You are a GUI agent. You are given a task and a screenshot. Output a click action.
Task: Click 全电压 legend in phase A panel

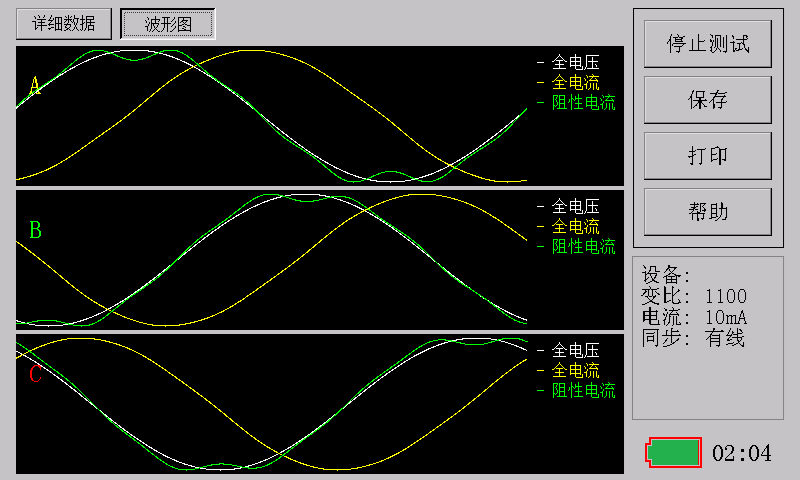(575, 63)
